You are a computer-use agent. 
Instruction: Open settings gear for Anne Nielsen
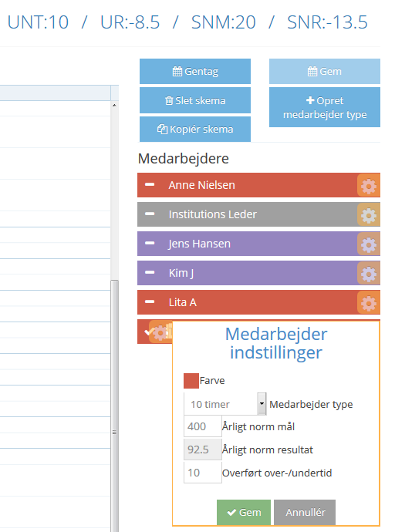coord(369,185)
